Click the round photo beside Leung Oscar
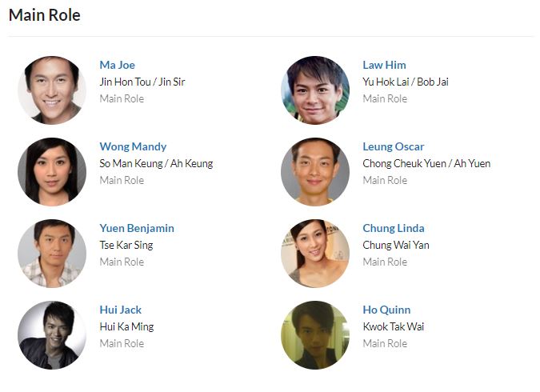Viewport: 540px width, 392px height. coord(315,172)
